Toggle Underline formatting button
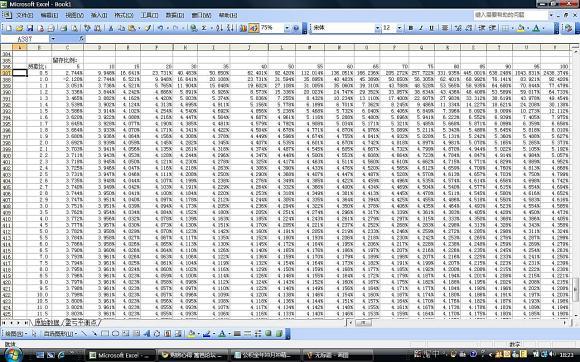580x362 pixels. click(x=431, y=28)
